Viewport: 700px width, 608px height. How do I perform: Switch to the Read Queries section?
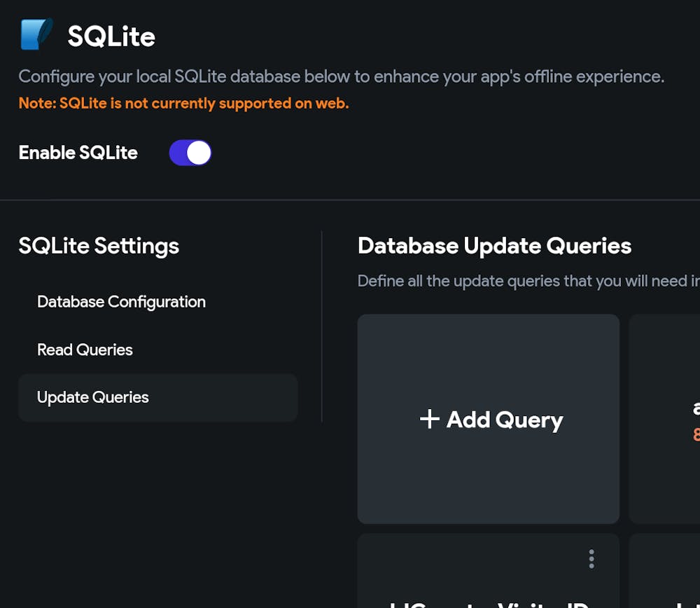(x=85, y=350)
